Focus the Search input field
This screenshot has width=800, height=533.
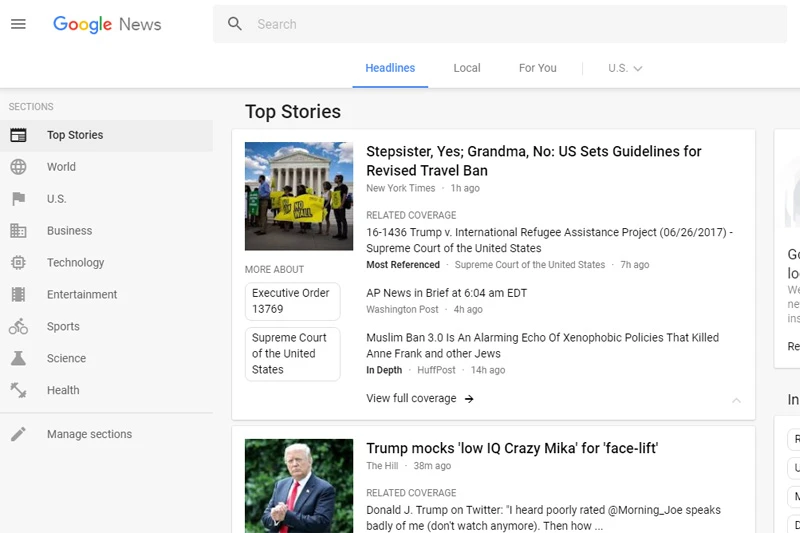[x=500, y=24]
